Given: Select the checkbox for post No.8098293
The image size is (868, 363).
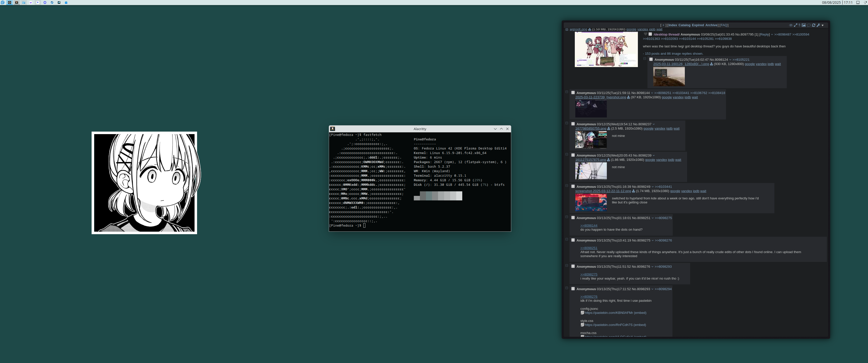Looking at the screenshot, I should coord(573,289).
